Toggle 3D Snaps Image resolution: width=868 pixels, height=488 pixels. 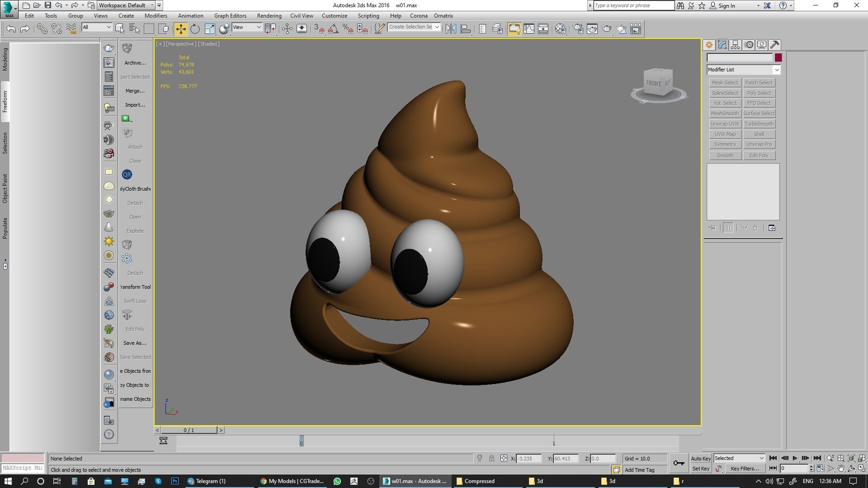pyautogui.click(x=319, y=29)
